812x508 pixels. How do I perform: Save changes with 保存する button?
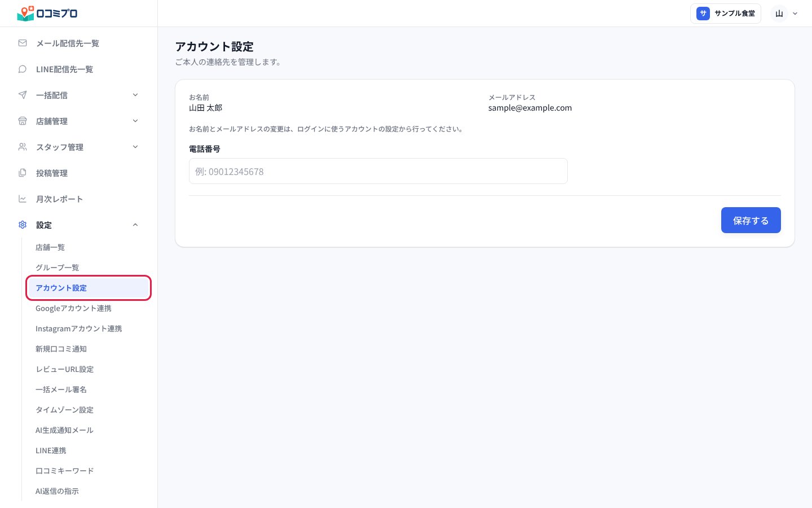point(751,220)
